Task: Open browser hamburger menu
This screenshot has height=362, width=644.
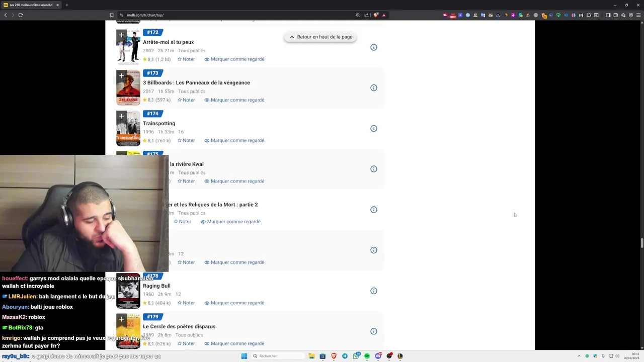Action: click(x=638, y=15)
